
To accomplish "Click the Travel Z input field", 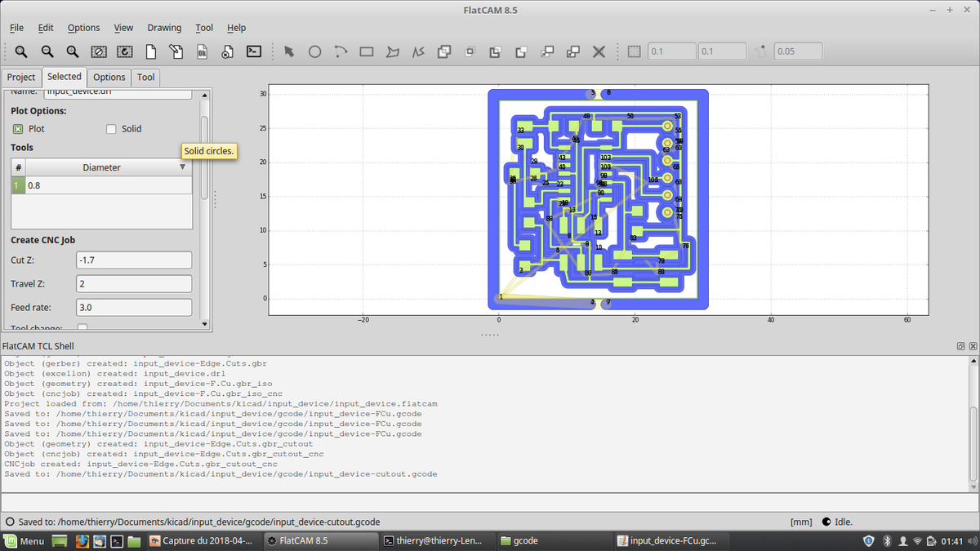I will [134, 283].
